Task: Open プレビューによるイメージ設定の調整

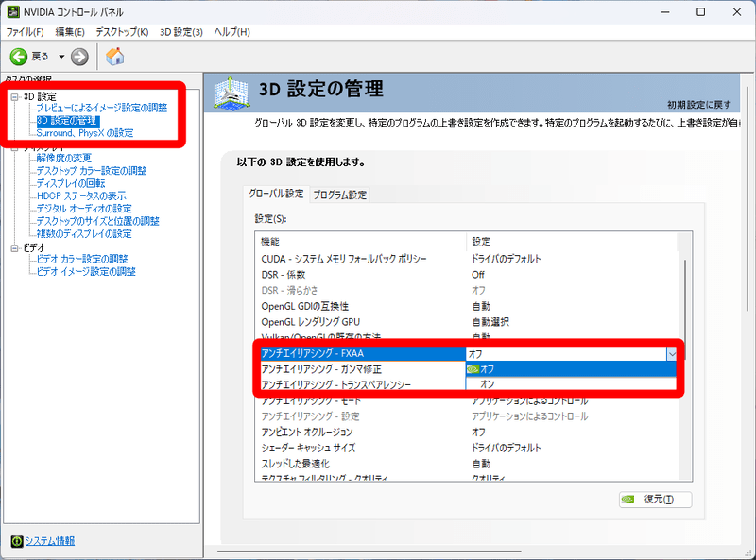Action: [x=102, y=108]
